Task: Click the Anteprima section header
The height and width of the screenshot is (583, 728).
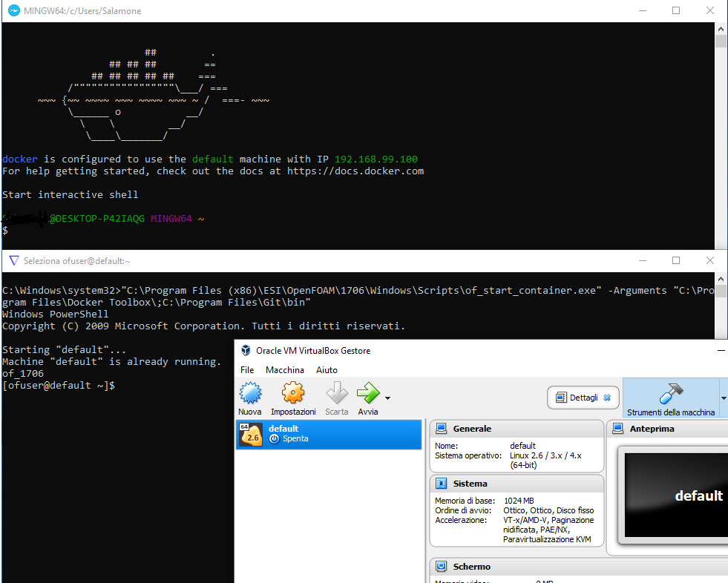Action: point(667,429)
